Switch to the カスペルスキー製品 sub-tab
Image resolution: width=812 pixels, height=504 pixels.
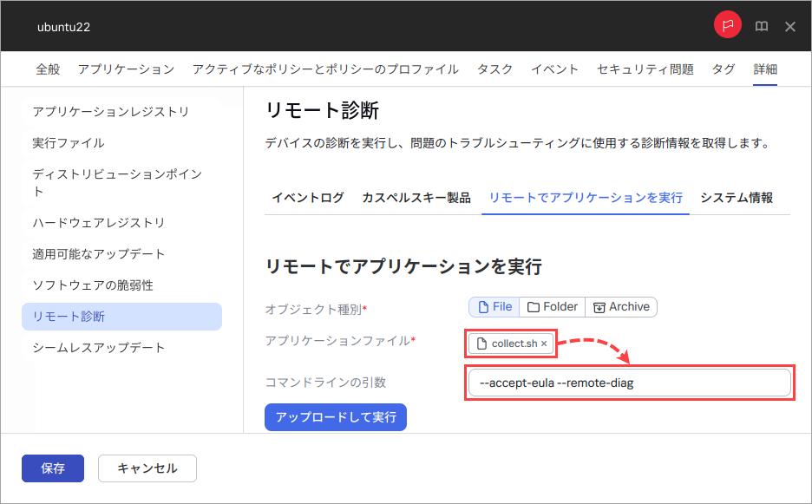point(416,198)
